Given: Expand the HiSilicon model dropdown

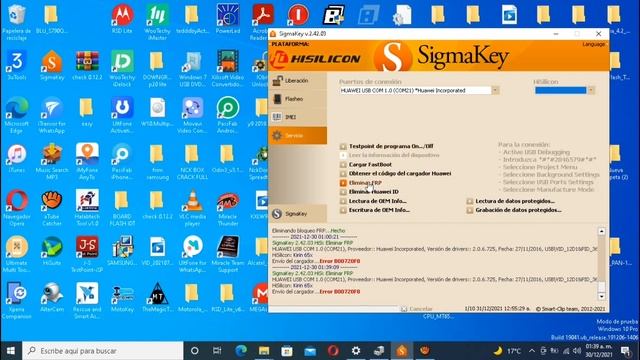Looking at the screenshot, I should coord(591,90).
